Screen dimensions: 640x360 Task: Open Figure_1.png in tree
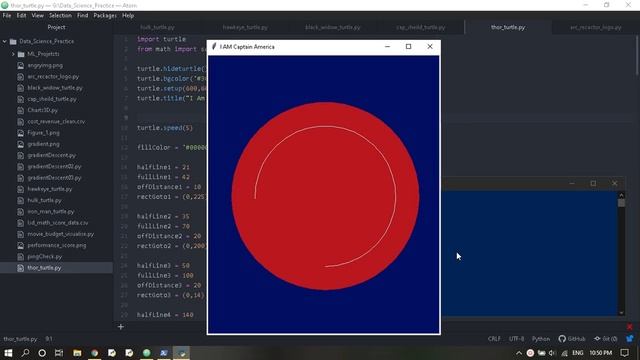(x=43, y=133)
